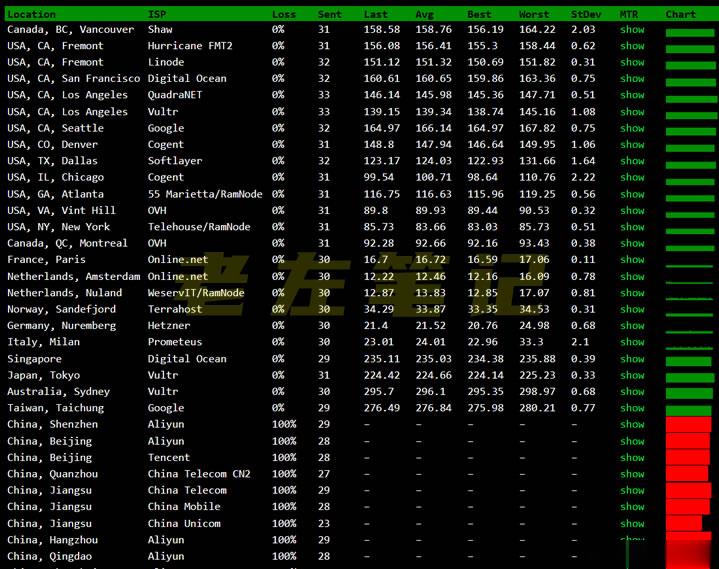719x569 pixels.
Task: Select StDev 2.22 in Chicago row
Action: coord(583,177)
